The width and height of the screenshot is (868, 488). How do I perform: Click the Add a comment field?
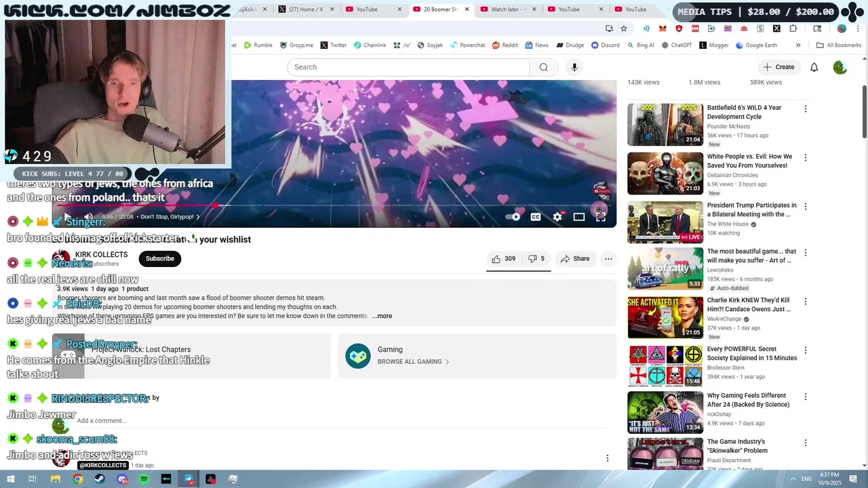click(344, 421)
